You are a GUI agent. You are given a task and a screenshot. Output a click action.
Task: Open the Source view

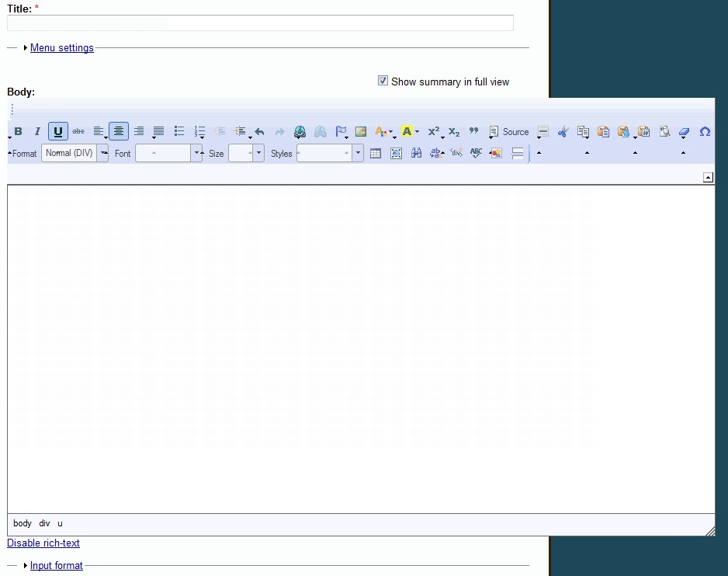[509, 131]
